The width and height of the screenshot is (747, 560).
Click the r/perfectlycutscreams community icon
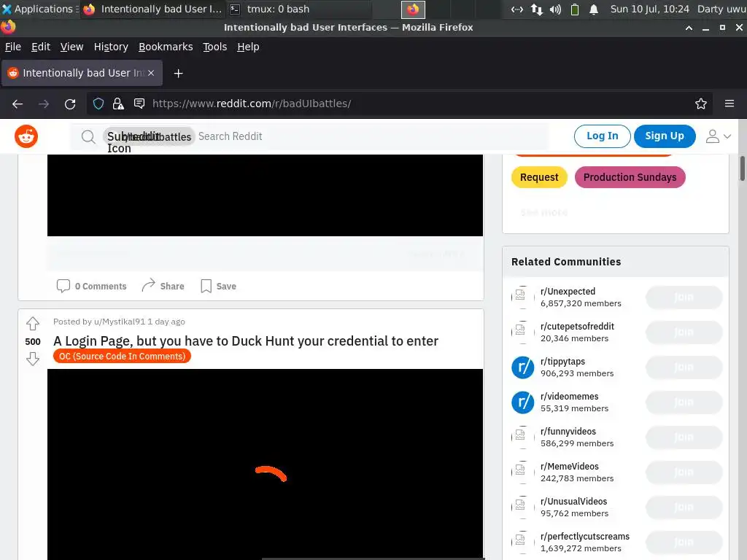[522, 542]
